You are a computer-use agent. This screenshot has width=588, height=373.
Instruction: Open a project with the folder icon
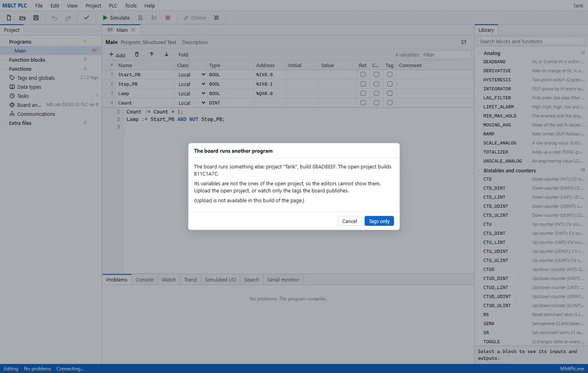[x=23, y=18]
